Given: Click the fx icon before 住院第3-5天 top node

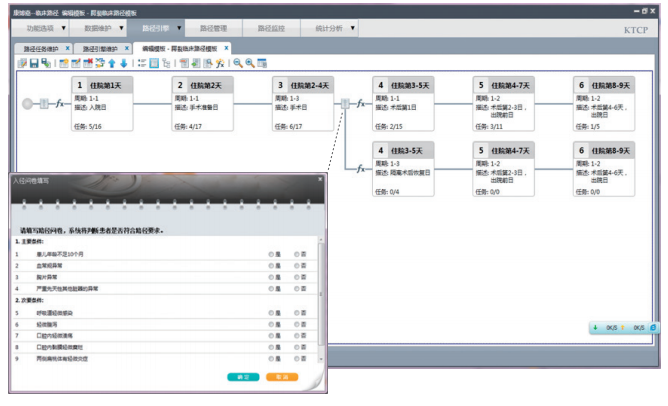Looking at the screenshot, I should click(x=357, y=103).
